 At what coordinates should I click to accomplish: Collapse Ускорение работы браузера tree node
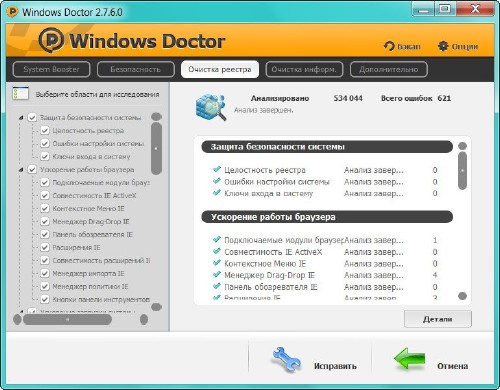pyautogui.click(x=21, y=170)
